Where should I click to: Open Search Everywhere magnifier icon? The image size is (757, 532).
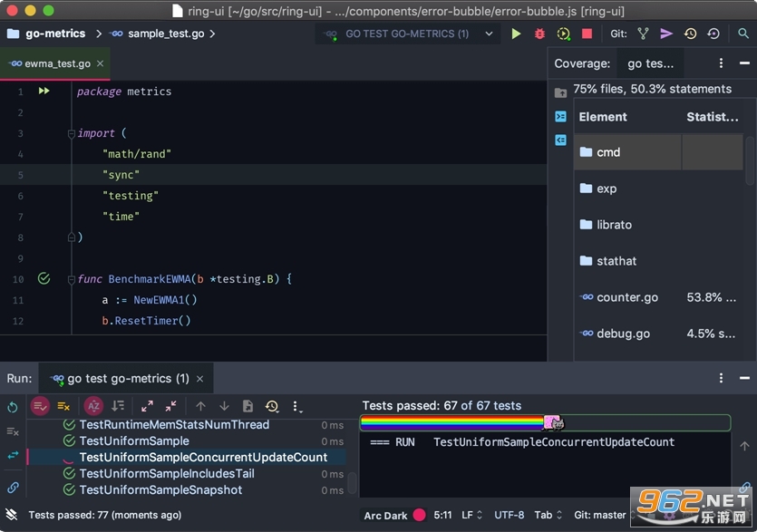pos(743,34)
